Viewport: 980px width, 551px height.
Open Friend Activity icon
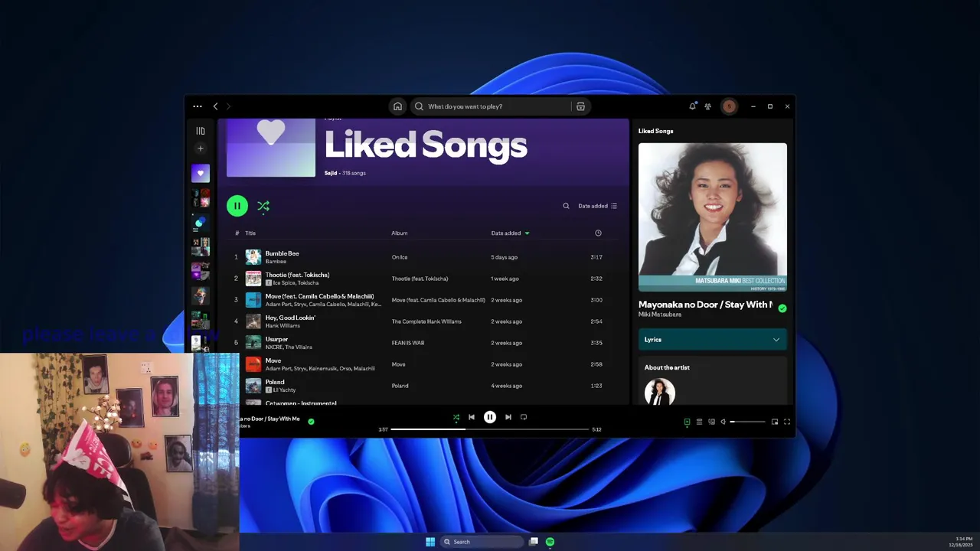(x=707, y=106)
